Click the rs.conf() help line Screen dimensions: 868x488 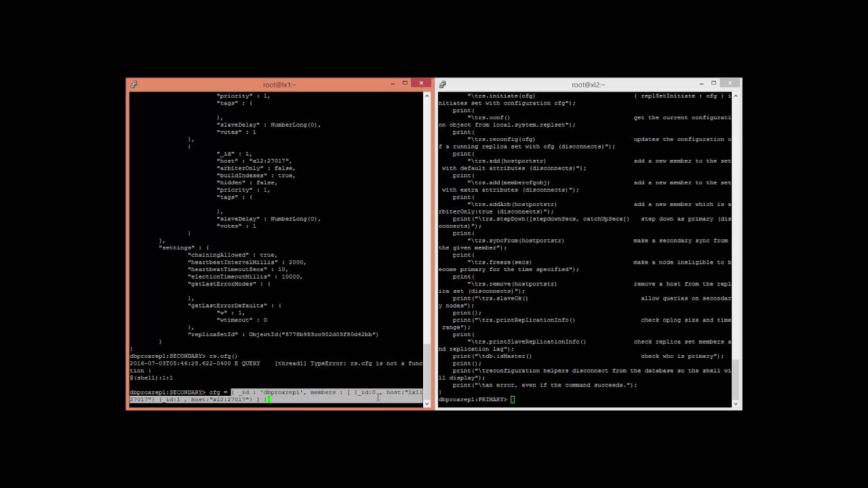click(585, 121)
